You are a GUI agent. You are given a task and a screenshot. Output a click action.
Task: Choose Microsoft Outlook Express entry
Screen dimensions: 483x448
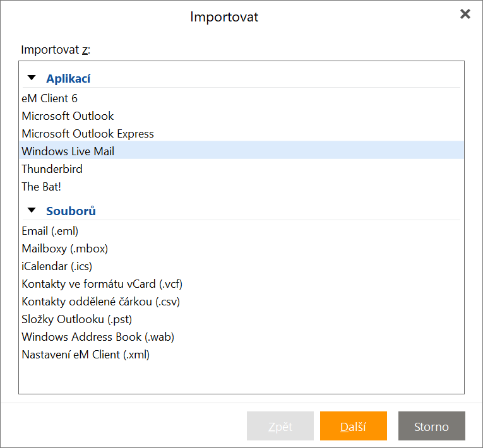(241, 134)
